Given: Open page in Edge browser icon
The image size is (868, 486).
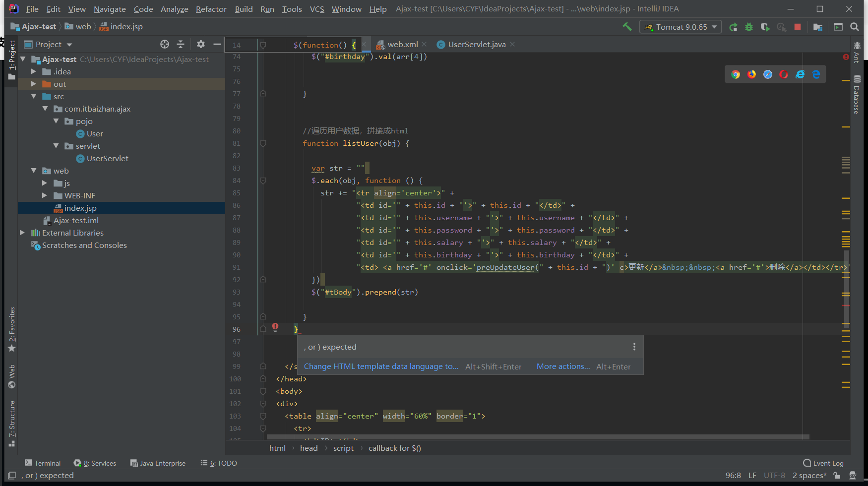Looking at the screenshot, I should [x=816, y=74].
